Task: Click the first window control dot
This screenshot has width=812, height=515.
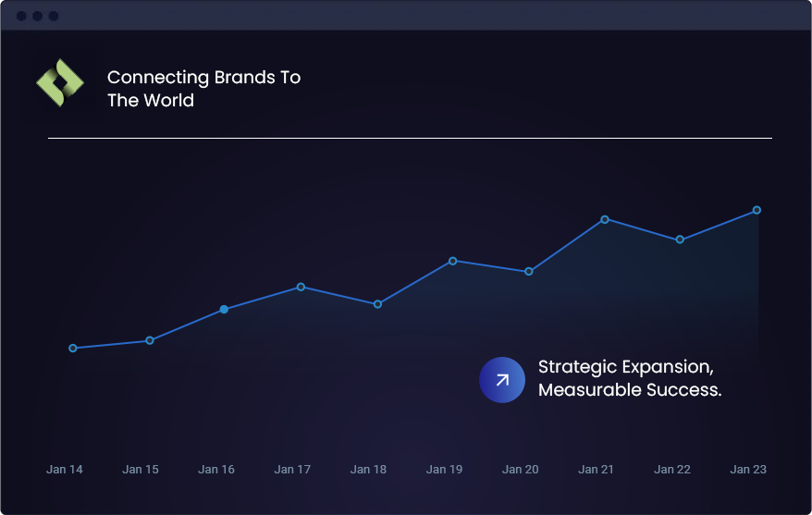Action: (x=21, y=17)
